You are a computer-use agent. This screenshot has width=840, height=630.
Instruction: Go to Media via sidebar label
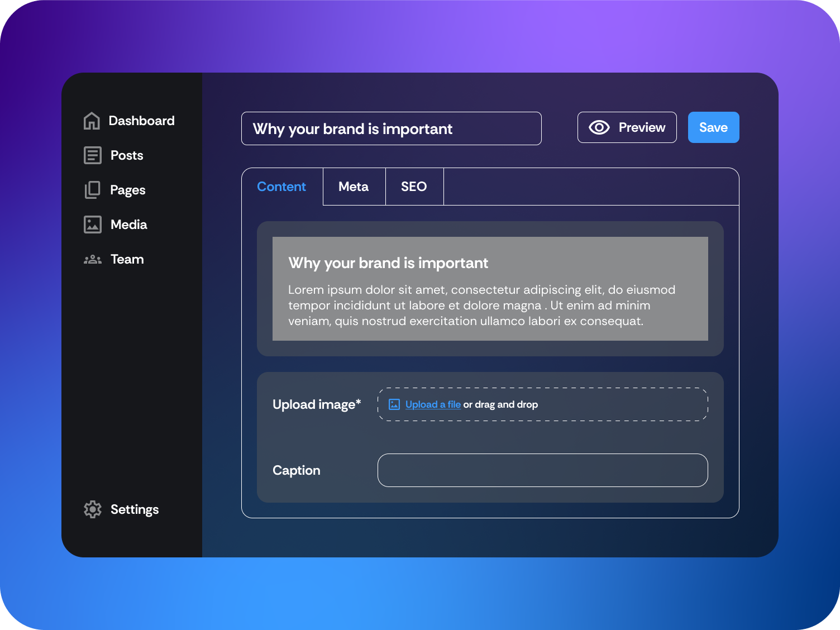(129, 225)
